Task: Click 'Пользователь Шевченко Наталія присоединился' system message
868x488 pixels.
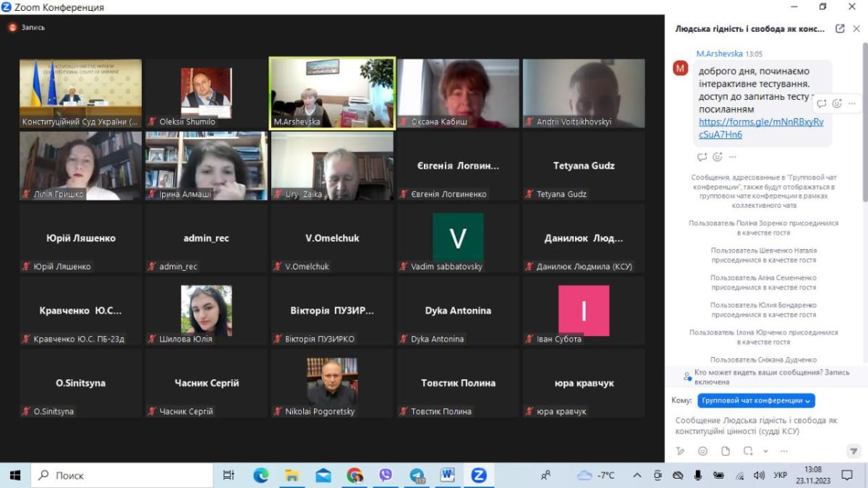Action: click(x=763, y=255)
